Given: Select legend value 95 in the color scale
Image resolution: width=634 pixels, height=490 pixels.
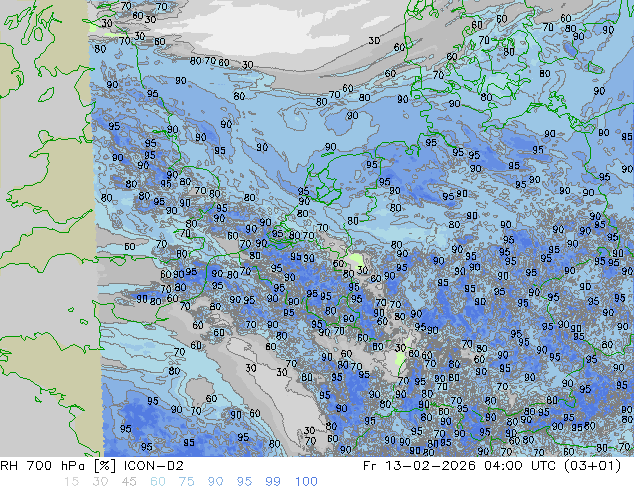Looking at the screenshot, I should click(x=244, y=482).
